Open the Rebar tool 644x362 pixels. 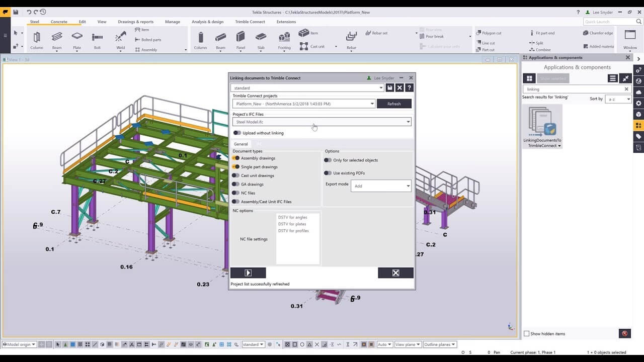click(x=351, y=40)
